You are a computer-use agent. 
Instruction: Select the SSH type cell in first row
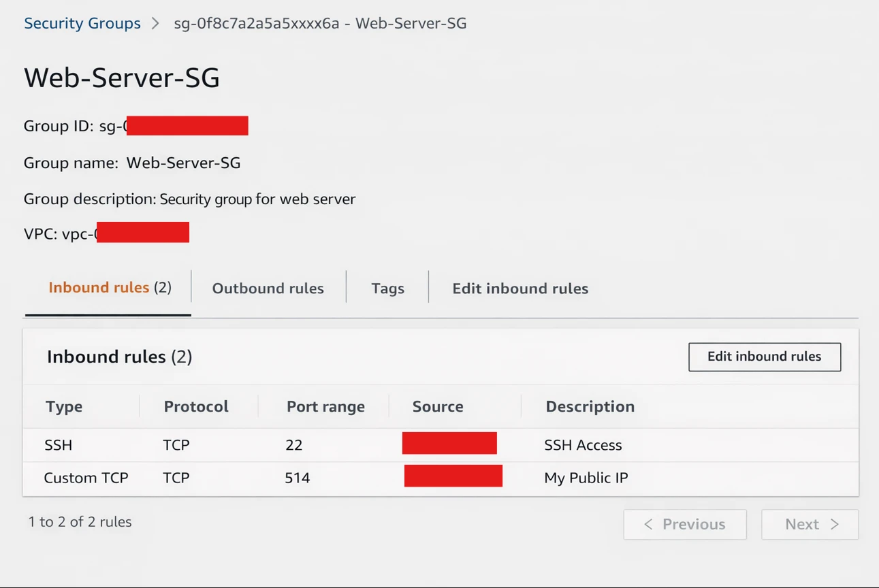(x=59, y=445)
